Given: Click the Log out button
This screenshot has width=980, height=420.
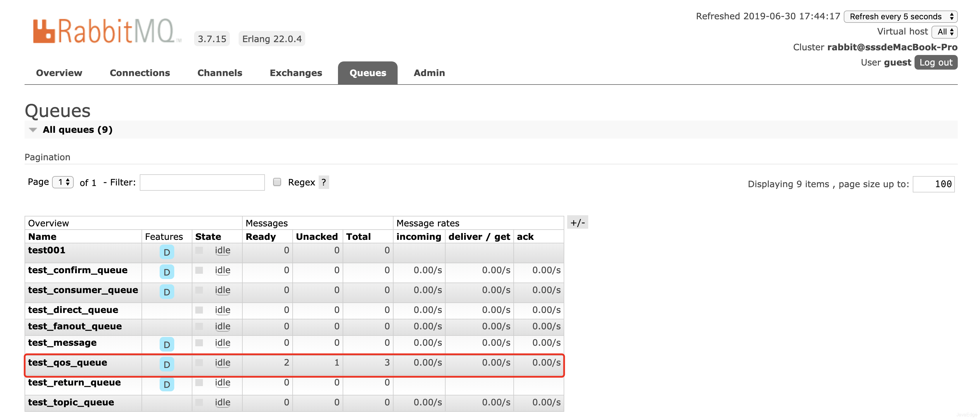Looking at the screenshot, I should pyautogui.click(x=936, y=62).
